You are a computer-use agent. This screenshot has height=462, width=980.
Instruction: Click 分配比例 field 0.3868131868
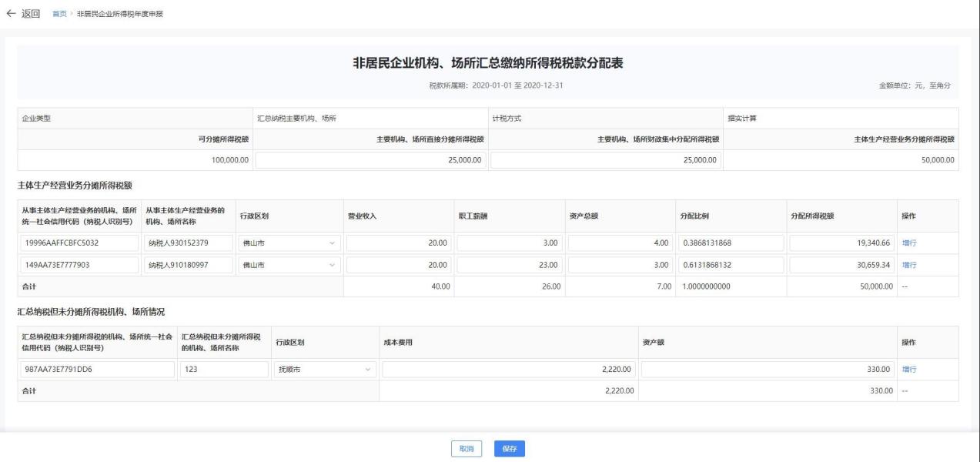click(x=731, y=243)
